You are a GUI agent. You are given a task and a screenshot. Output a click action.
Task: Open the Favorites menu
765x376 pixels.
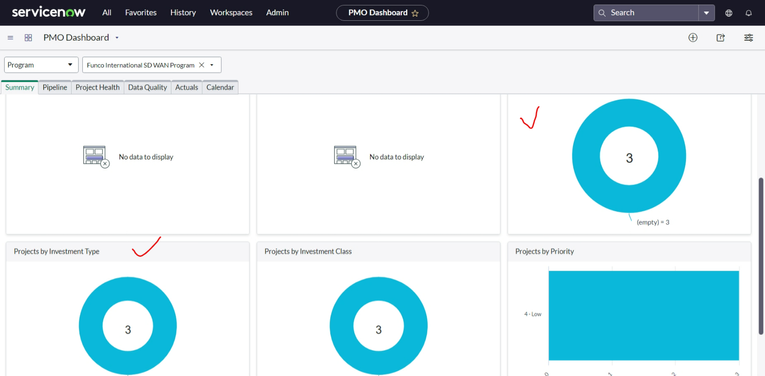pos(141,13)
